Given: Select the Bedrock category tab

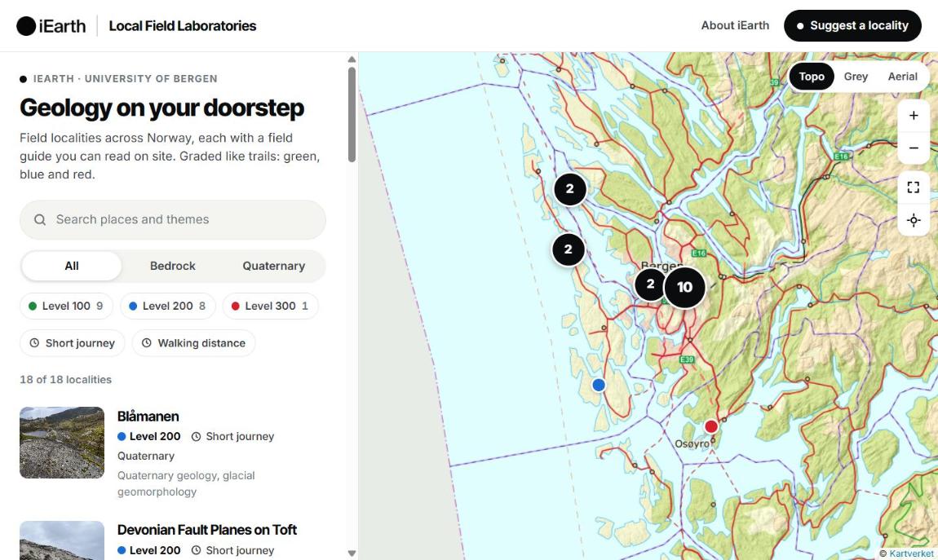Looking at the screenshot, I should click(x=172, y=266).
